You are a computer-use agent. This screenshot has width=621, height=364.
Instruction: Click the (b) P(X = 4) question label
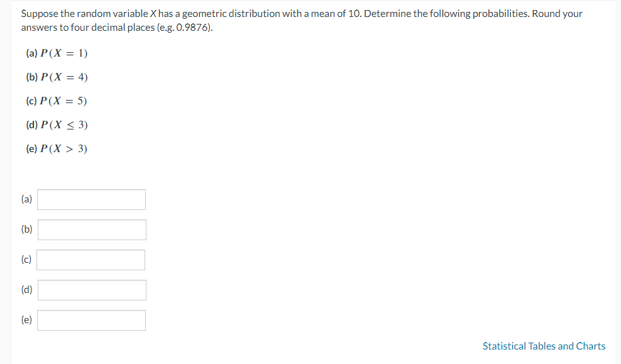(x=57, y=77)
